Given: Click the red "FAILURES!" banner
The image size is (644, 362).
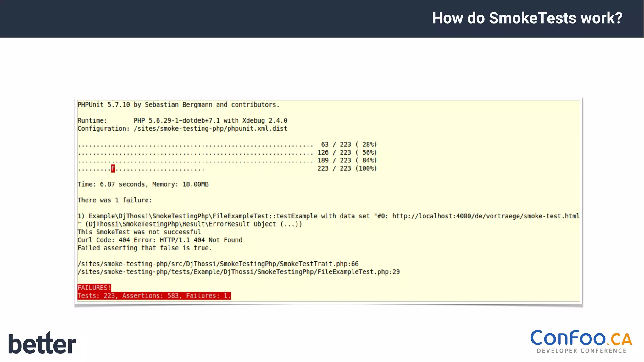Looking at the screenshot, I should click(x=94, y=288).
